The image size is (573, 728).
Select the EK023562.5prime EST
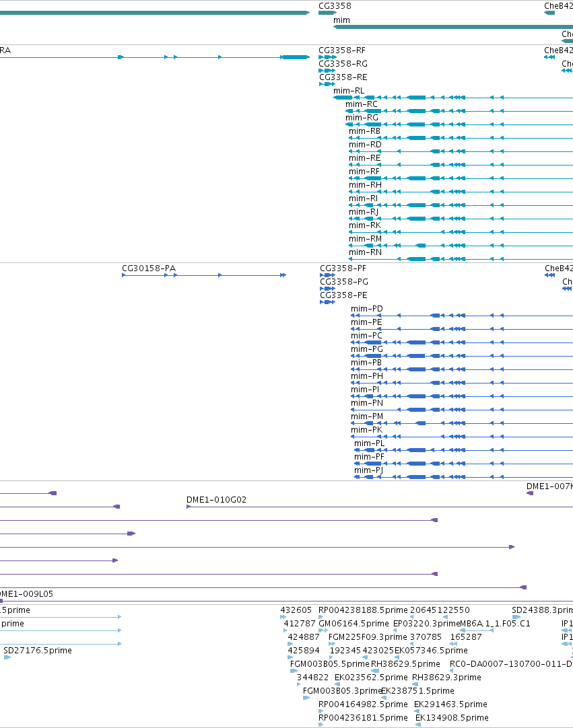pyautogui.click(x=371, y=678)
